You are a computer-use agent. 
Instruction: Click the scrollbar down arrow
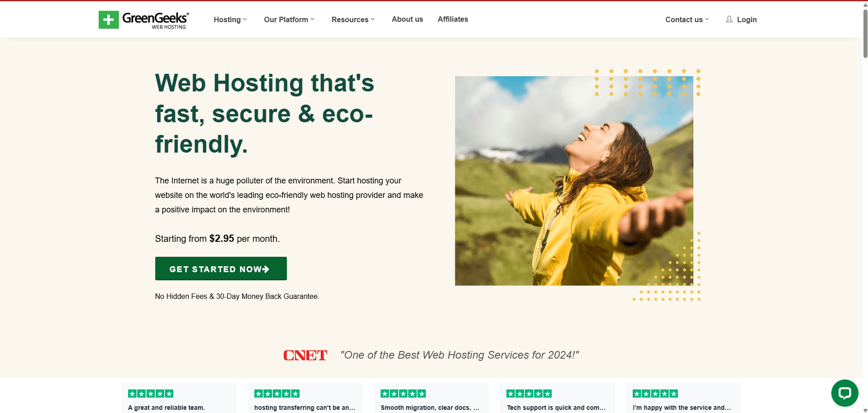pyautogui.click(x=865, y=410)
